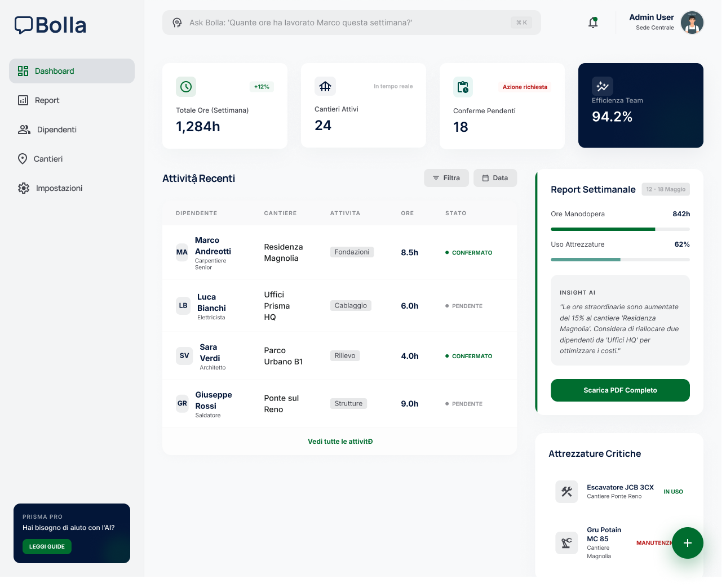Click the LEGGI GUIDE button
The image size is (726, 588).
coord(47,547)
